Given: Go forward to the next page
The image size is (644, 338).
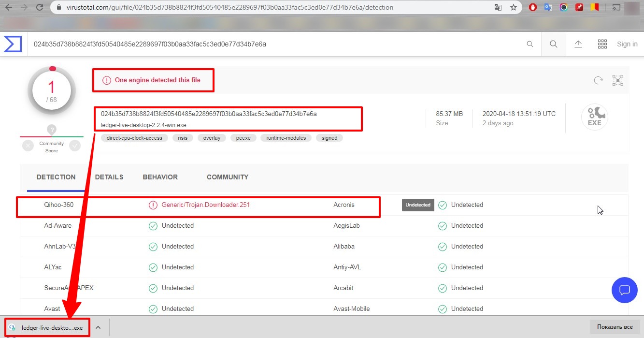Looking at the screenshot, I should pyautogui.click(x=24, y=8).
